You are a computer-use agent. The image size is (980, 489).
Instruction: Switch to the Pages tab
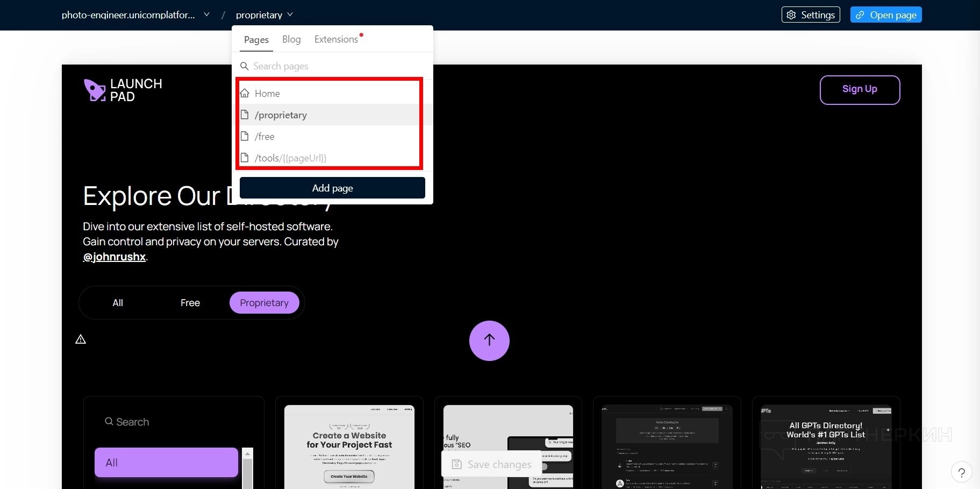(x=256, y=39)
